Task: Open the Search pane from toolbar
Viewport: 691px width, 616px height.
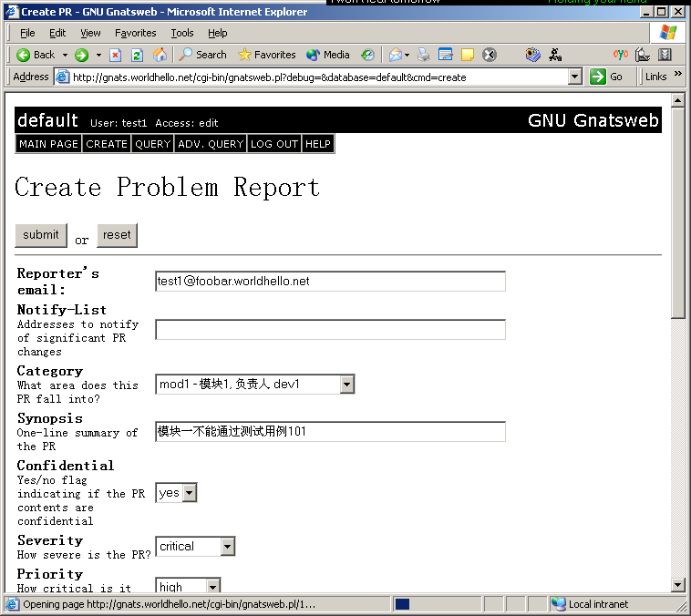Action: [202, 55]
